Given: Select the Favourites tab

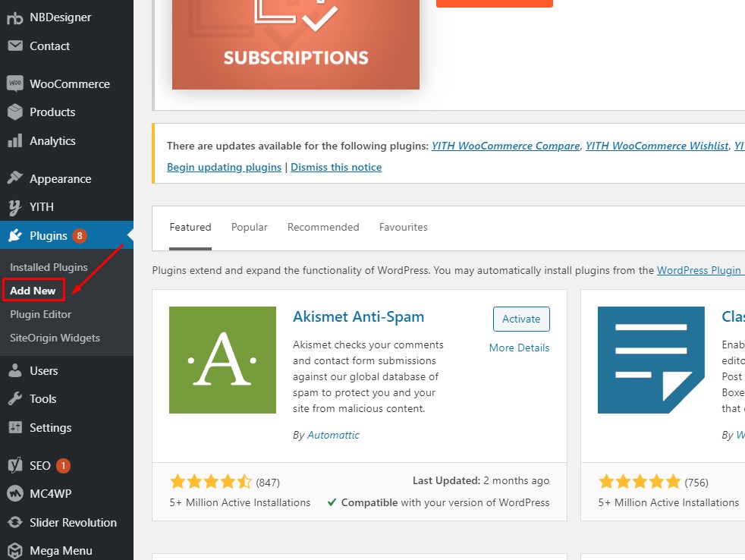Looking at the screenshot, I should [x=403, y=227].
